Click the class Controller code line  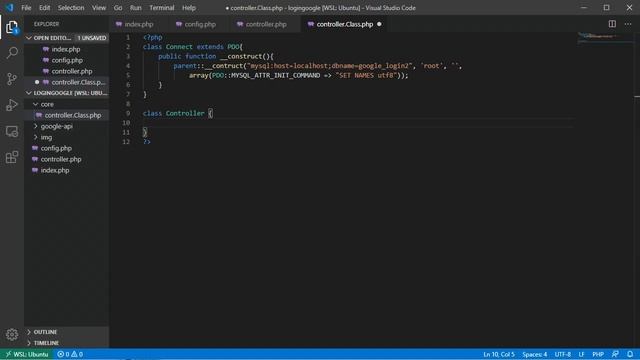click(178, 113)
